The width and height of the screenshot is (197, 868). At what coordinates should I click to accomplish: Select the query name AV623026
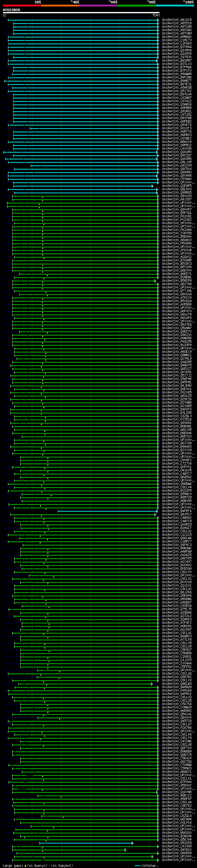(11, 10)
